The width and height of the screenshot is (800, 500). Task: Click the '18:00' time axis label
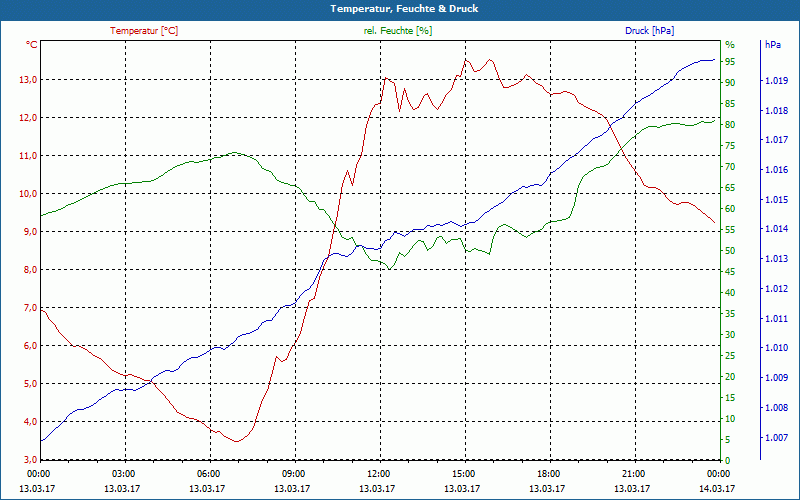tap(548, 473)
